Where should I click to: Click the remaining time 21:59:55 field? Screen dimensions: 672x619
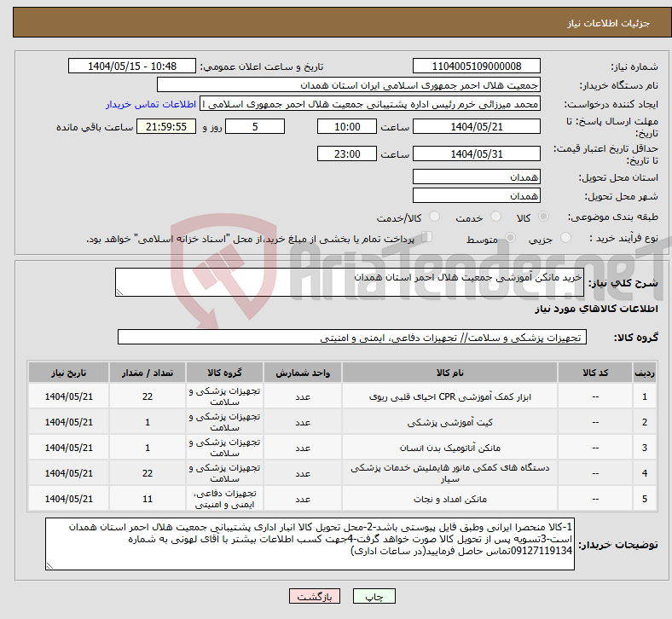coord(166,127)
